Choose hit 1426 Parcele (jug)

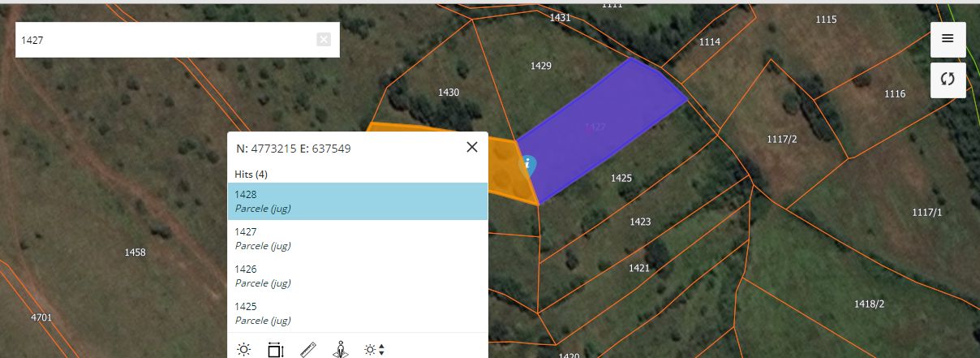click(357, 276)
